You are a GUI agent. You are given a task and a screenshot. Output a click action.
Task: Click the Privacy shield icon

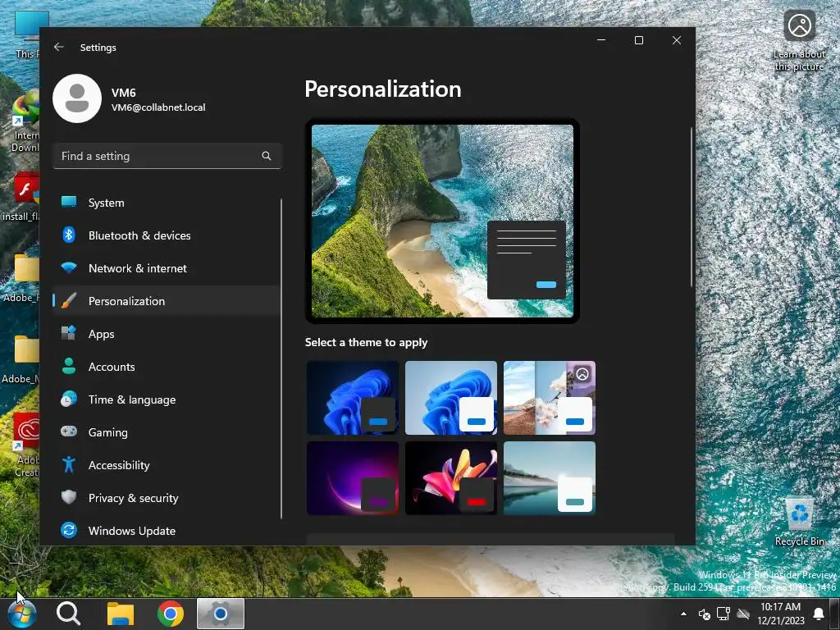coord(69,497)
